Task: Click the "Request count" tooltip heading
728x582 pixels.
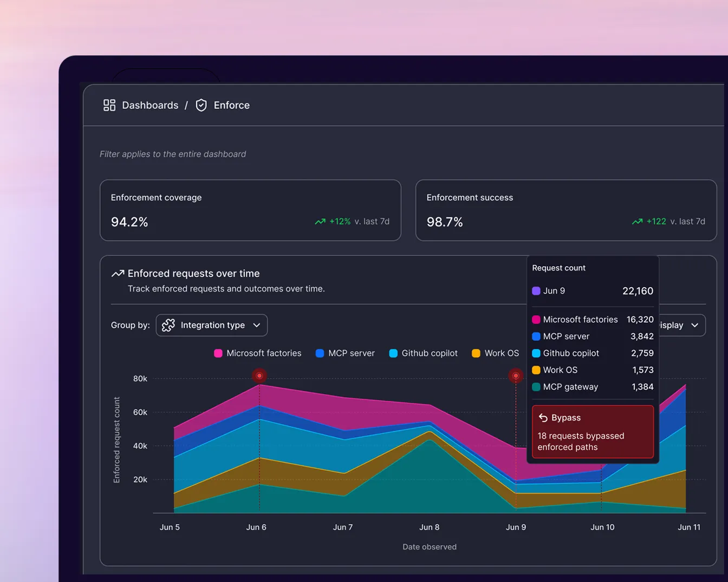Action: click(558, 268)
